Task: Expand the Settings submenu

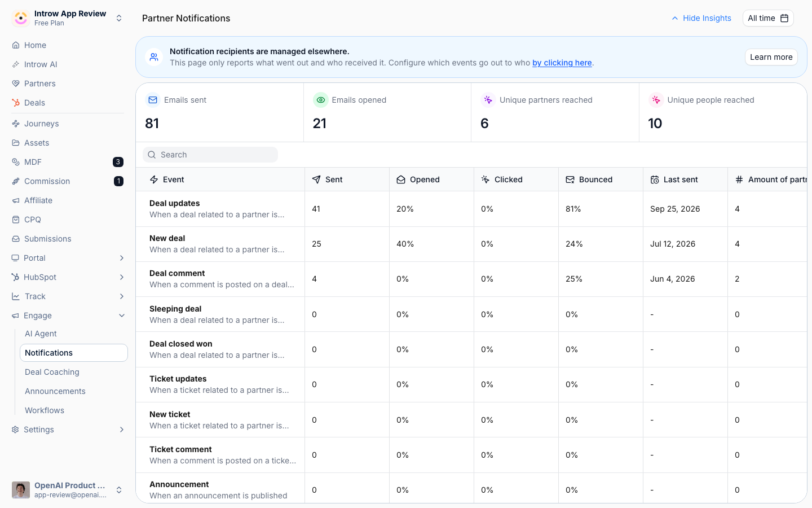Action: 122,430
